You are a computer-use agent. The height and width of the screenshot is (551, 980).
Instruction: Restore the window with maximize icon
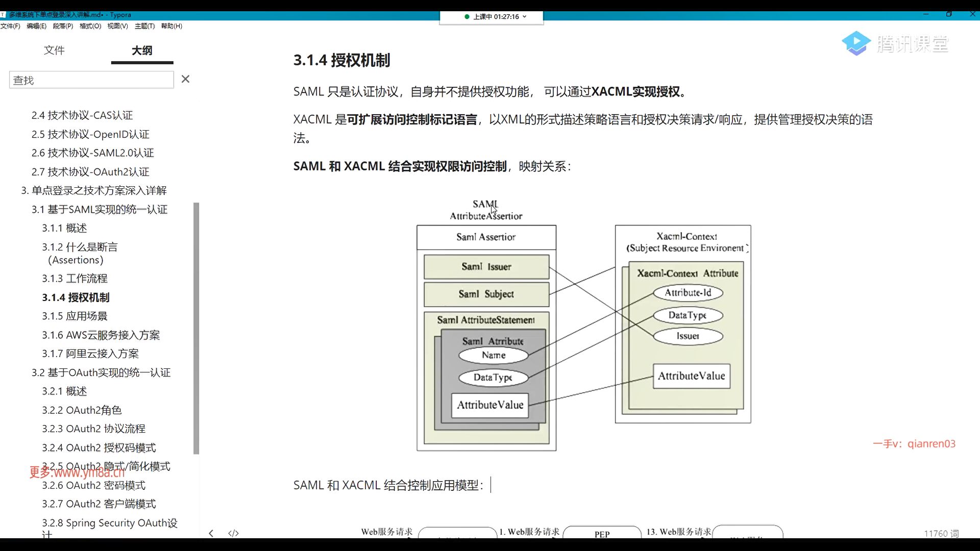(x=949, y=14)
